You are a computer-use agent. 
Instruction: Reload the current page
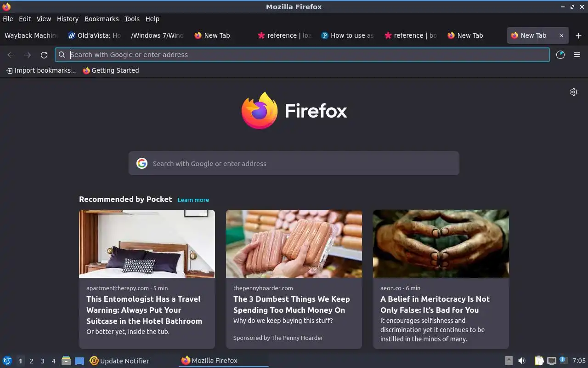click(44, 55)
